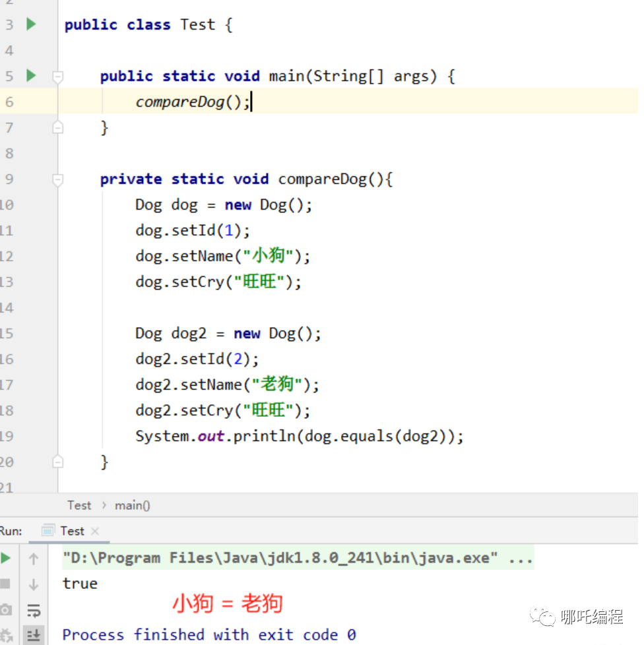Click the string "老狗" in dog2.setName
The width and height of the screenshot is (644, 645).
point(277,384)
